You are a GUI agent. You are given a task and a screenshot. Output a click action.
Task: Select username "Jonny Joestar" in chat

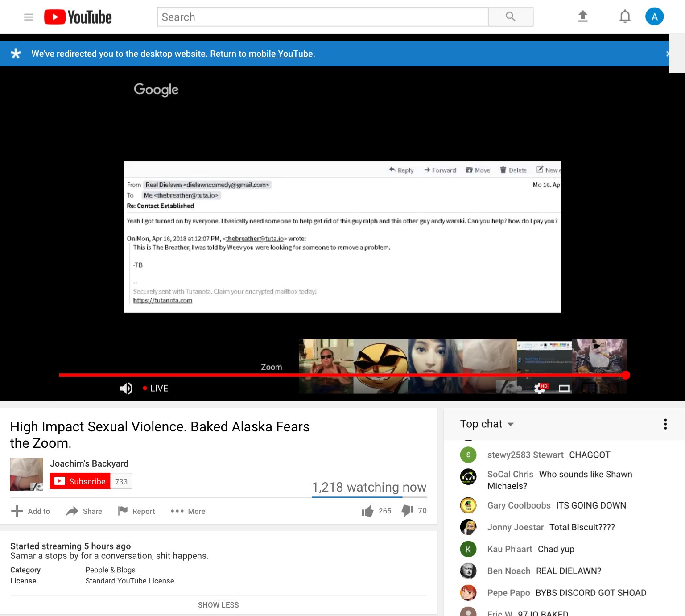(x=516, y=527)
